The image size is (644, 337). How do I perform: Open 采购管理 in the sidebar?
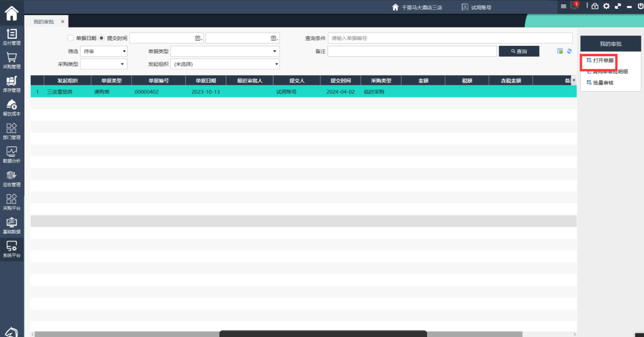[12, 60]
